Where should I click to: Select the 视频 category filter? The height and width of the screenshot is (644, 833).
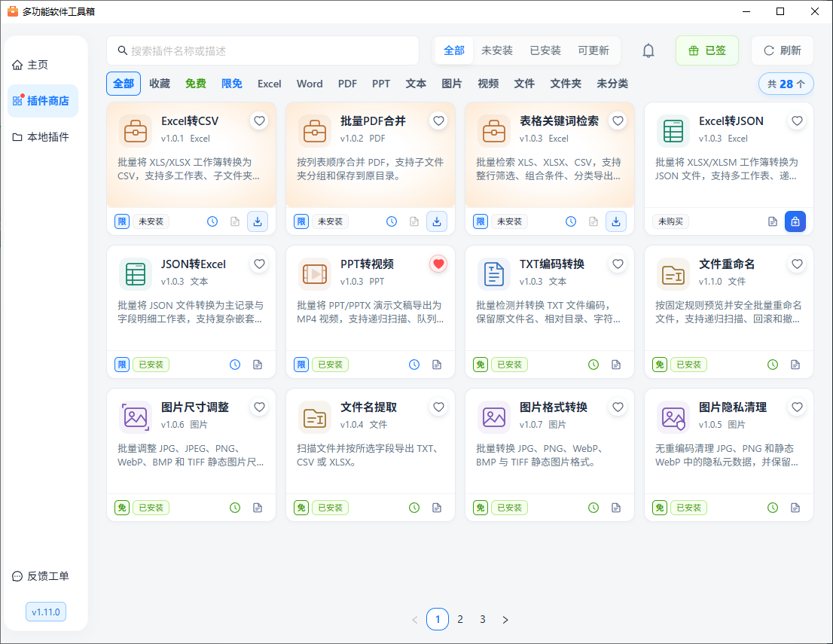click(x=488, y=84)
